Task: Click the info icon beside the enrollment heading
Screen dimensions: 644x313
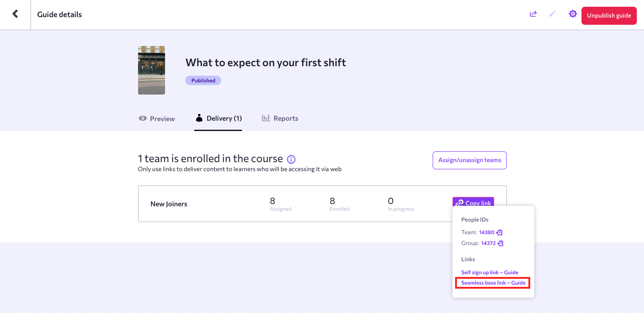Action: [x=291, y=159]
